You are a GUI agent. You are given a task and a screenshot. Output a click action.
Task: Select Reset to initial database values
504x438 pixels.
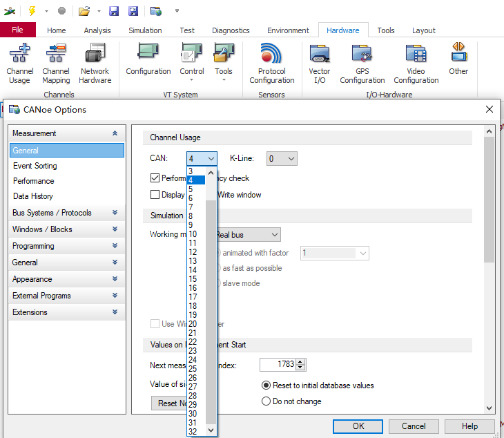coord(266,385)
